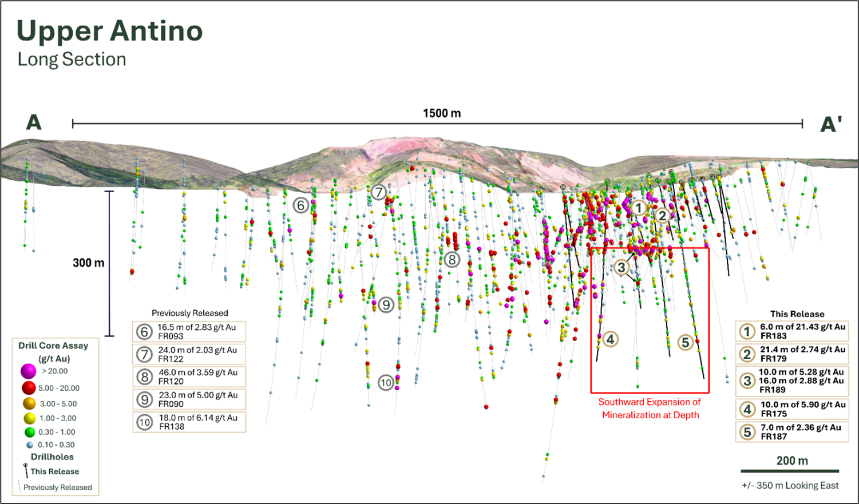Viewport: 859px width, 504px height.
Task: Click the This Release drillhole legend symbol
Action: (x=25, y=471)
